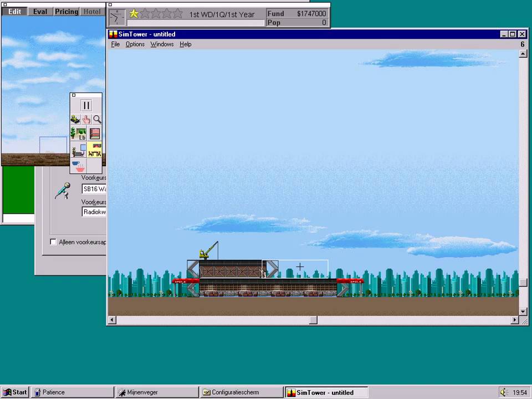This screenshot has width=532, height=399.
Task: Click the clock icon in info bar
Action: pos(117,17)
